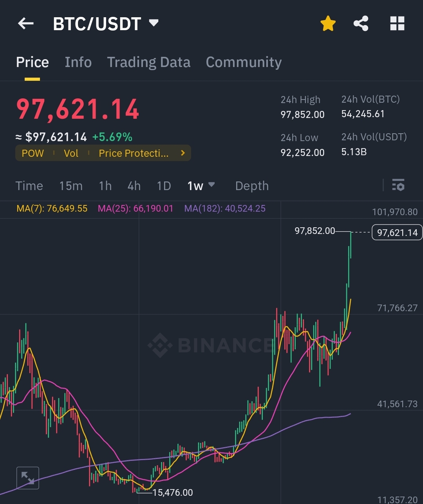The image size is (423, 504).
Task: Go to the Community tab
Action: pyautogui.click(x=244, y=62)
